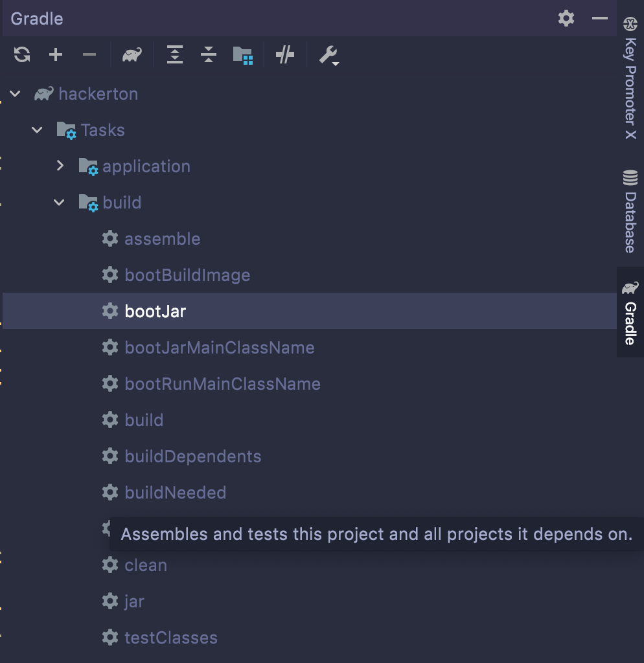
Task: Click the gear icon beside buildNeeded
Action: point(110,493)
